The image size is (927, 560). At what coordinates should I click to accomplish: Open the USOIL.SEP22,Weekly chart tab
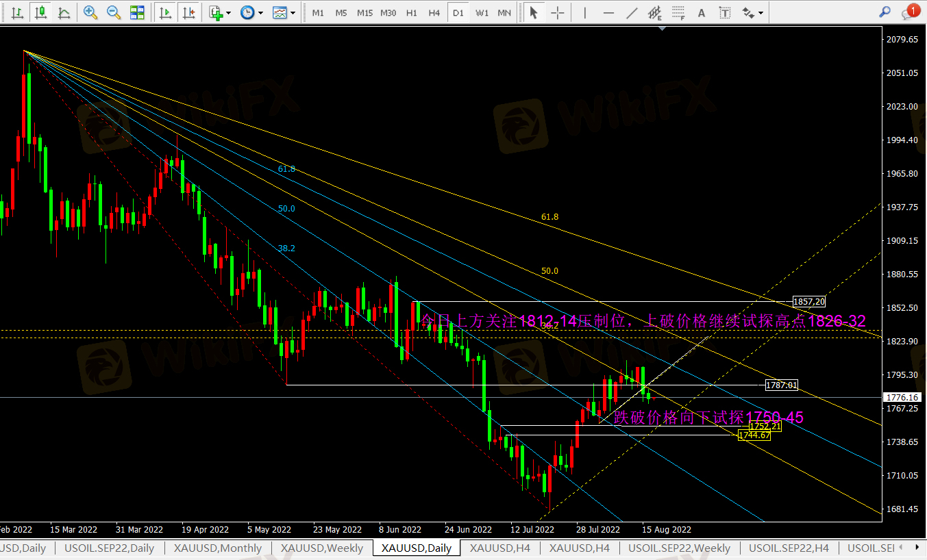[679, 548]
